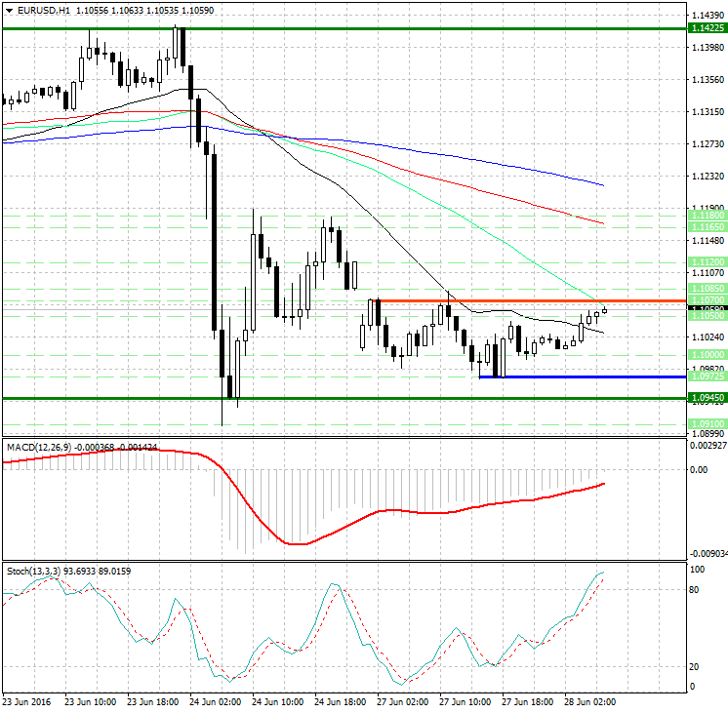
Task: Select the blue horizontal support line
Action: [583, 376]
